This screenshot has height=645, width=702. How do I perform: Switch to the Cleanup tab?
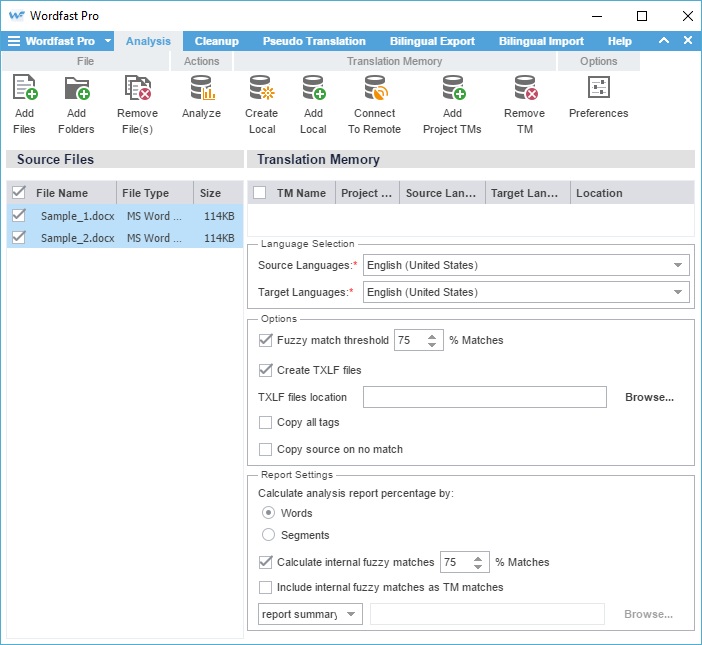click(216, 41)
